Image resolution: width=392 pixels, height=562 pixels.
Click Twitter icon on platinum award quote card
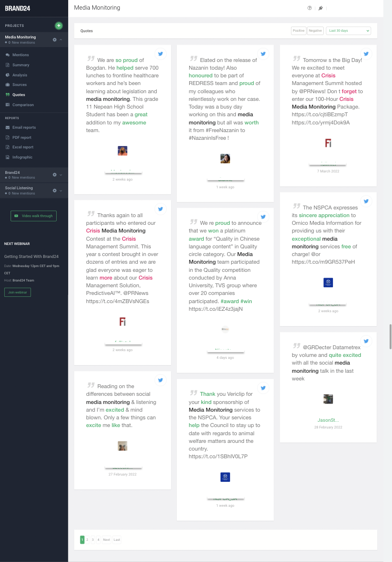click(263, 217)
